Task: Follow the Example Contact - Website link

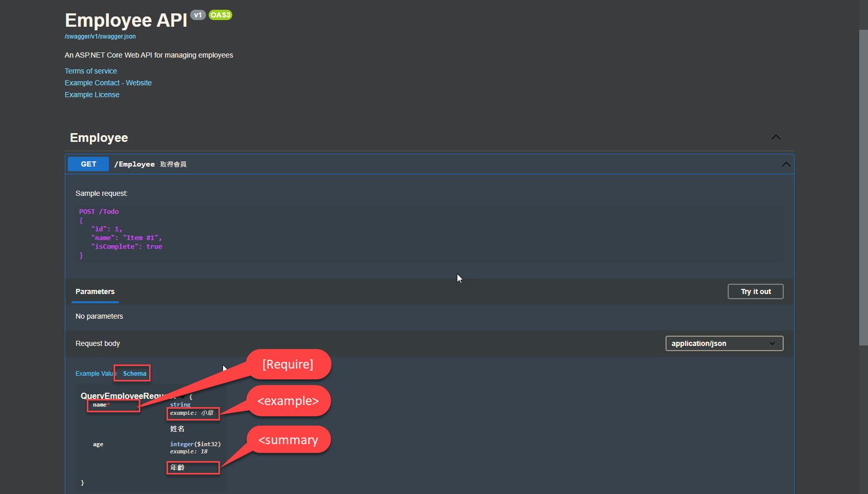Action: [108, 83]
